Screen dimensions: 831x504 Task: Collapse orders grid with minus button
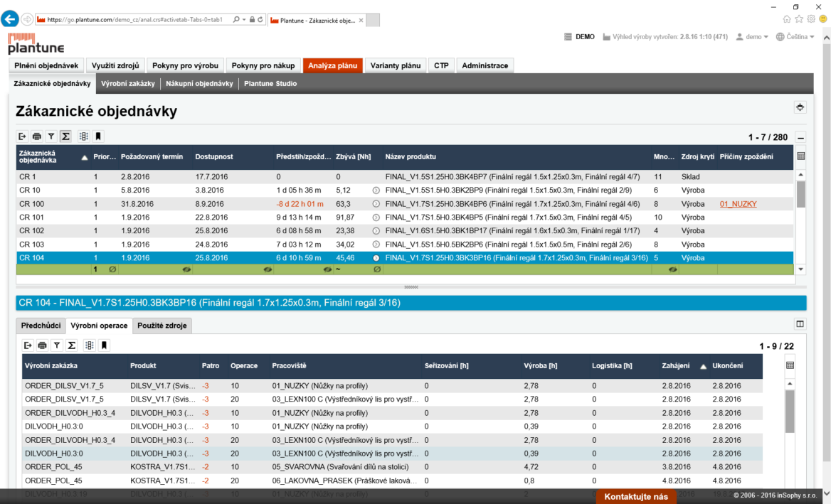click(x=800, y=137)
